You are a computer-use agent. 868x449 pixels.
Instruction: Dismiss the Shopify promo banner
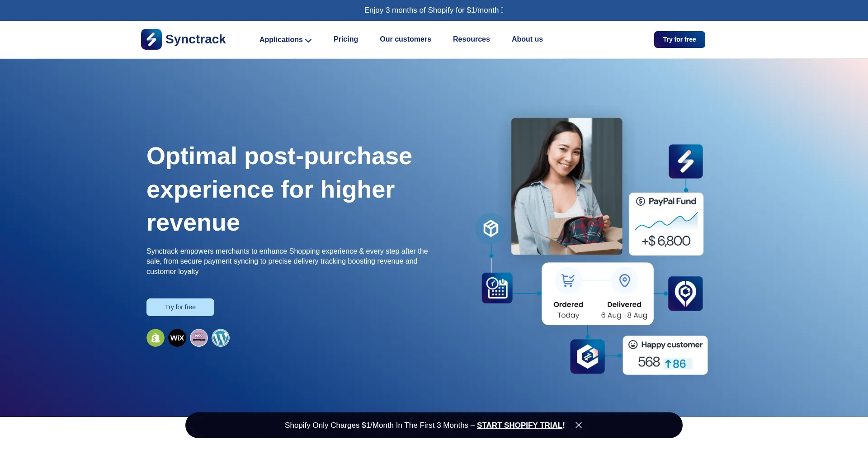579,425
